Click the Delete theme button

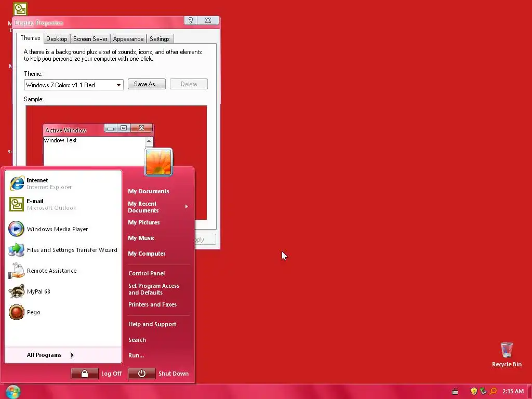(x=189, y=84)
